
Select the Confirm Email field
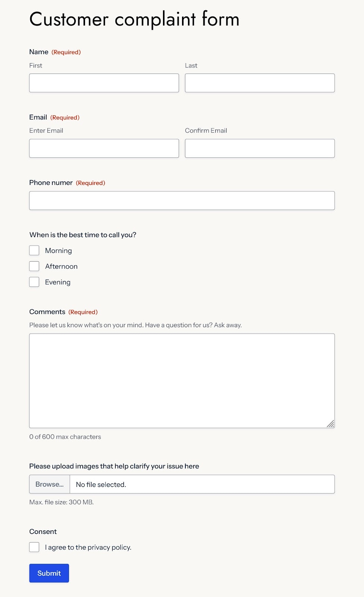[x=259, y=148]
